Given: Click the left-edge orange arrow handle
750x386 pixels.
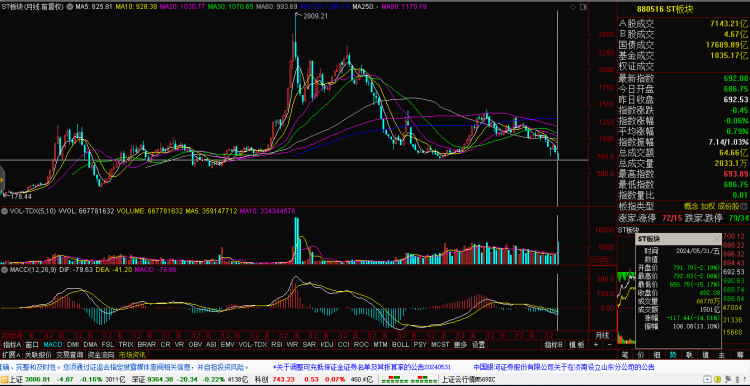Looking at the screenshot, I should (2, 179).
